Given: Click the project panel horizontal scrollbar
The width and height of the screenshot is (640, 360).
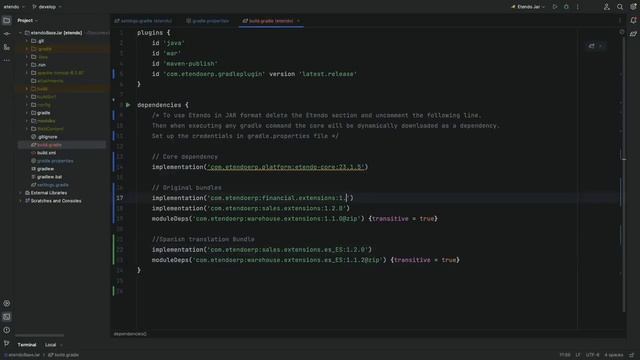Looking at the screenshot, I should pyautogui.click(x=40, y=336).
